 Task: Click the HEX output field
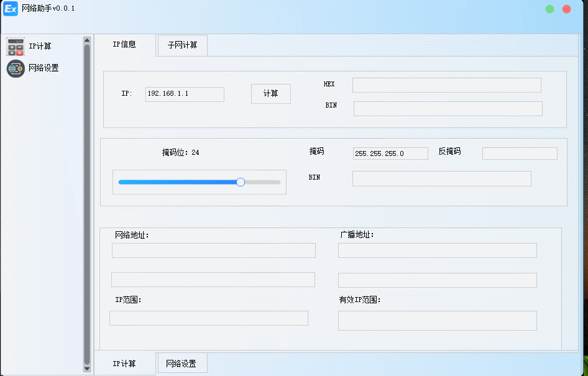[446, 85]
